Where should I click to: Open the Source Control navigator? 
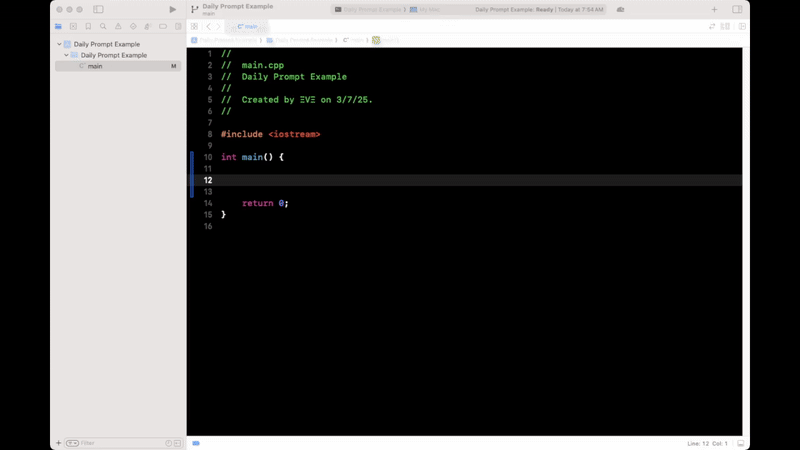click(x=73, y=27)
